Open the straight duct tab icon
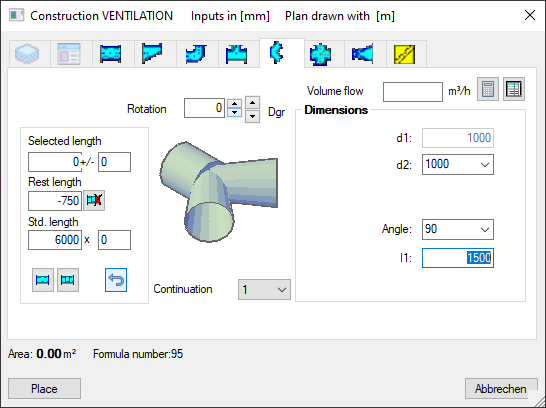 (x=110, y=54)
